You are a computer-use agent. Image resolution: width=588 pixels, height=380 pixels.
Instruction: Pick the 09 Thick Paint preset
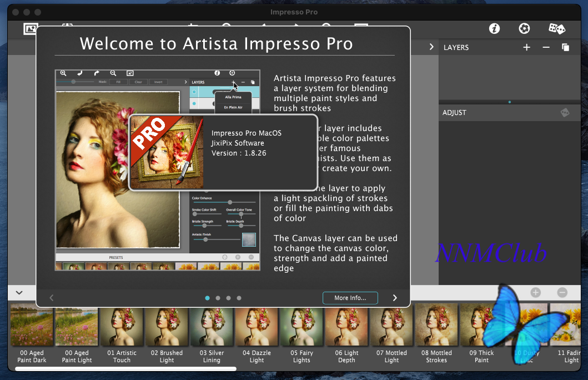click(x=482, y=334)
